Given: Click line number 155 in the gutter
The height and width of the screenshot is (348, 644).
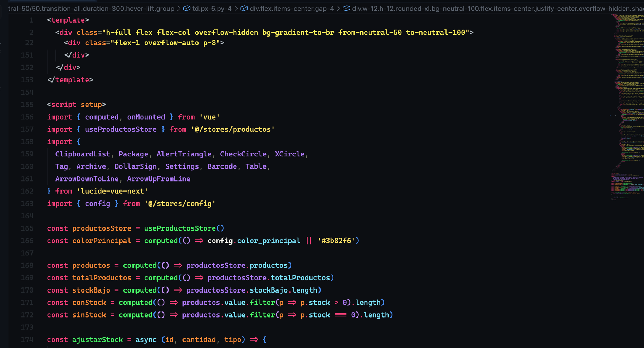Looking at the screenshot, I should click(x=27, y=105).
